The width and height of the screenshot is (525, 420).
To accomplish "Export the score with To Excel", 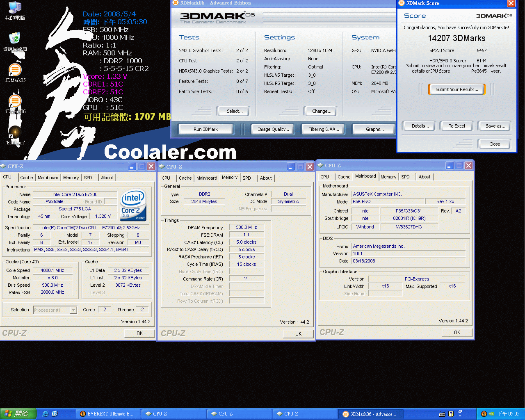I will [457, 126].
